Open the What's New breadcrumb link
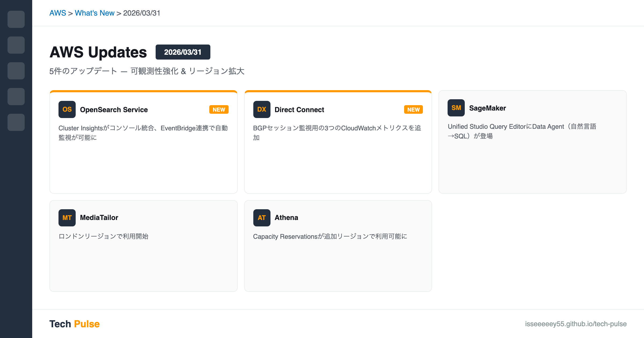The width and height of the screenshot is (644, 338). (94, 13)
